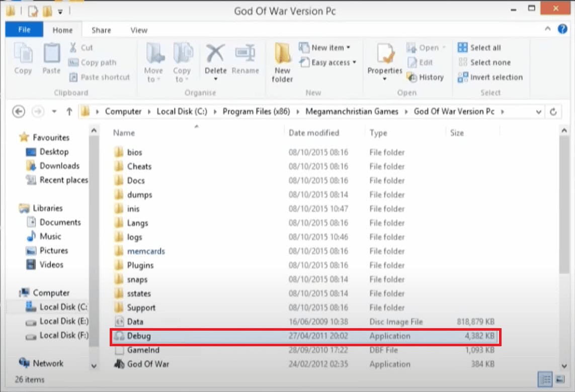The height and width of the screenshot is (392, 575).
Task: Sort by the Type column header
Action: tap(378, 133)
